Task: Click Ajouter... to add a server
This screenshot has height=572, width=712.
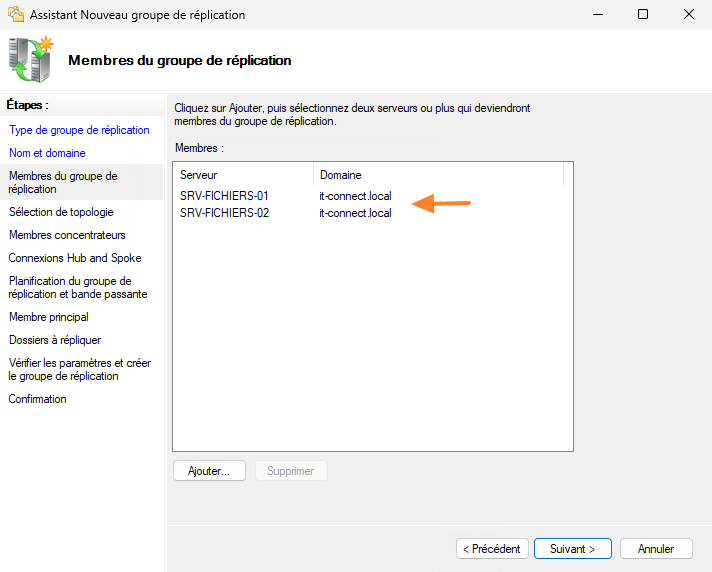Action: coord(209,471)
